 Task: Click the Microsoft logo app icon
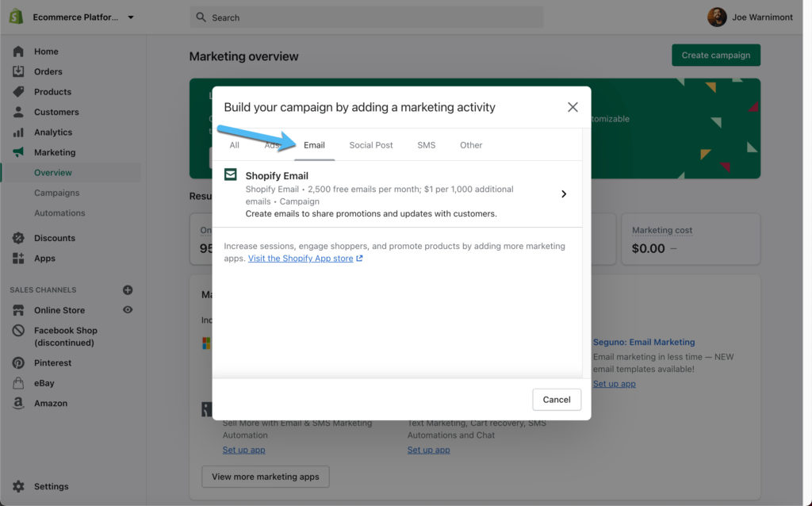(x=206, y=343)
